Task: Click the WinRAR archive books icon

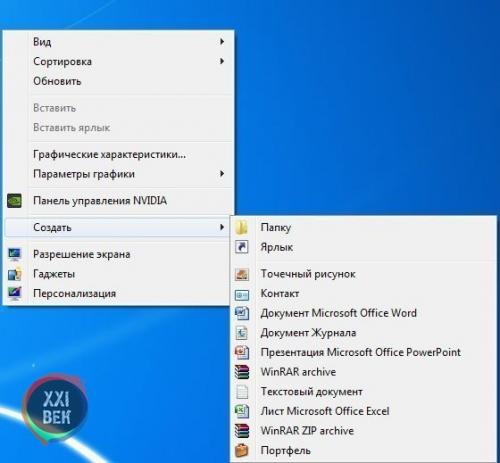Action: (x=242, y=372)
